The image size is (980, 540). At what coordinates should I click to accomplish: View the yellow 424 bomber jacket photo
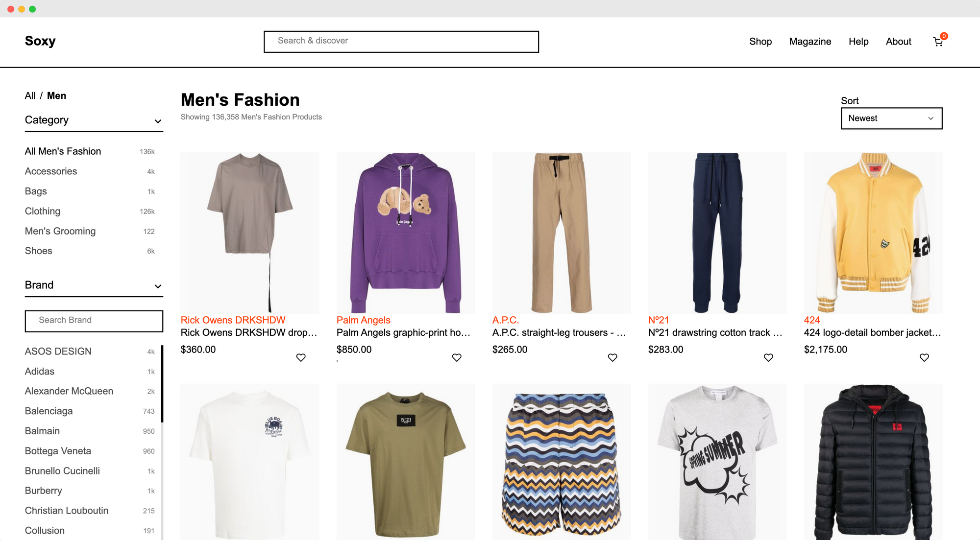(873, 233)
